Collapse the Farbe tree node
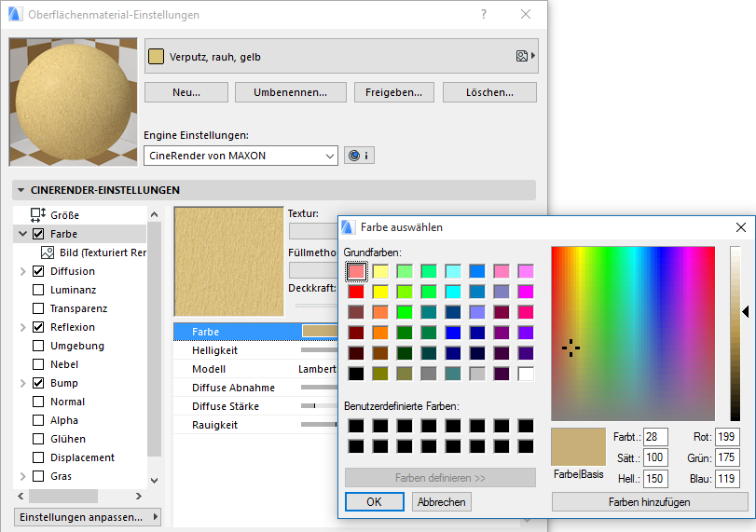 [x=22, y=234]
